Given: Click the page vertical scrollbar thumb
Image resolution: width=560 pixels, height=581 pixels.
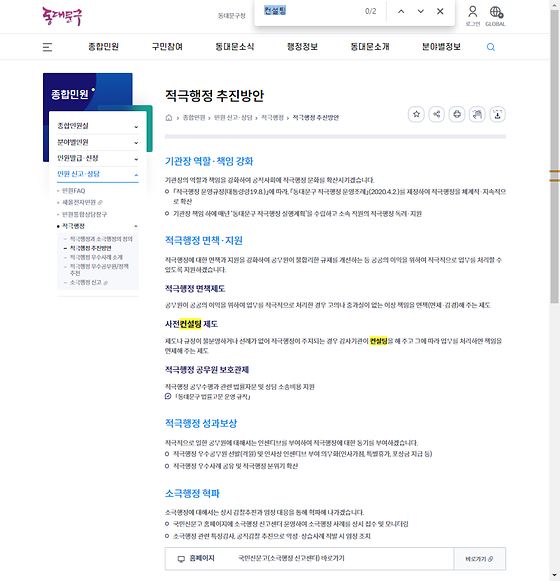Looking at the screenshot, I should tap(554, 156).
